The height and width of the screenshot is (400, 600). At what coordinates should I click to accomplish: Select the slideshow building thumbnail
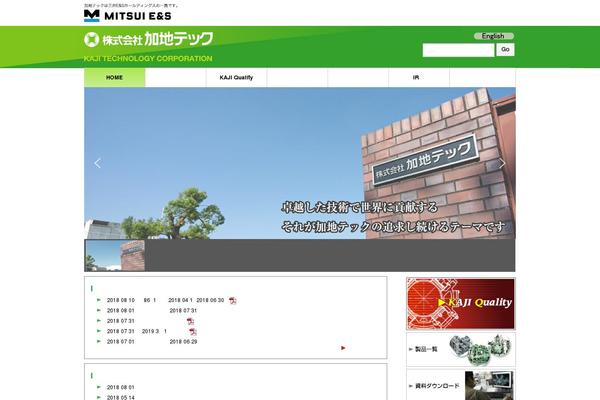tap(115, 256)
